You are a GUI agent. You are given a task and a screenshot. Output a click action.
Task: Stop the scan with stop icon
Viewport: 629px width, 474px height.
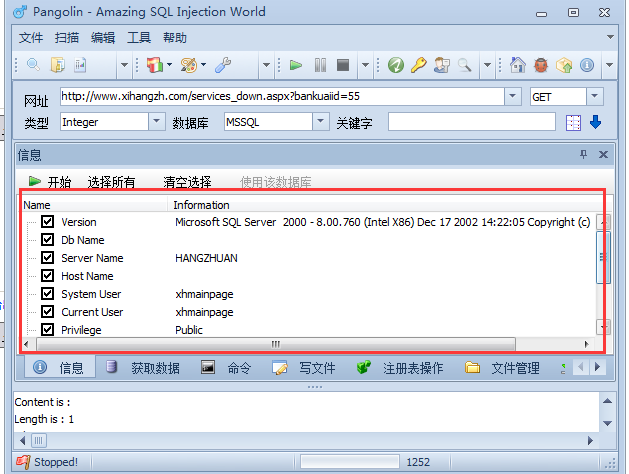click(343, 65)
